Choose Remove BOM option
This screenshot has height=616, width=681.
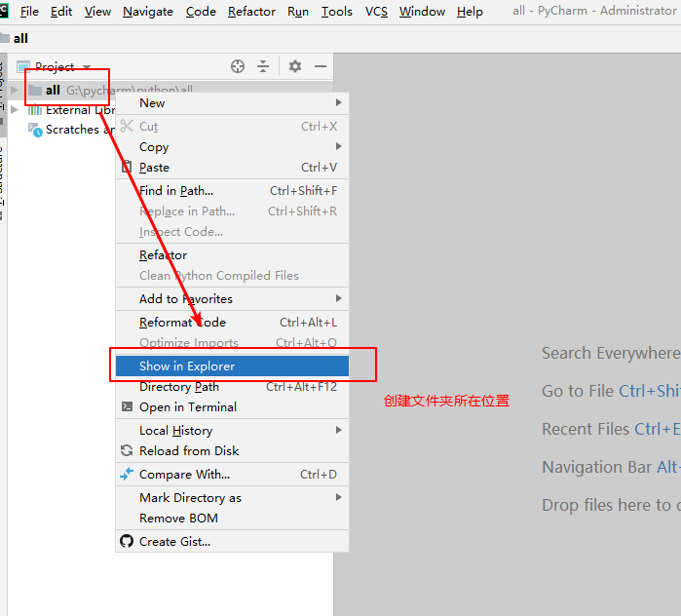pyautogui.click(x=232, y=519)
